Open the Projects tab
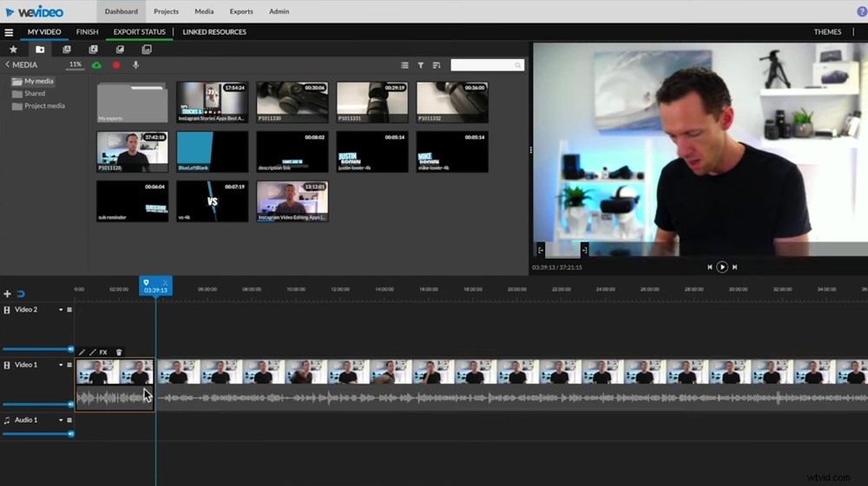Image resolution: width=868 pixels, height=486 pixels. click(166, 11)
